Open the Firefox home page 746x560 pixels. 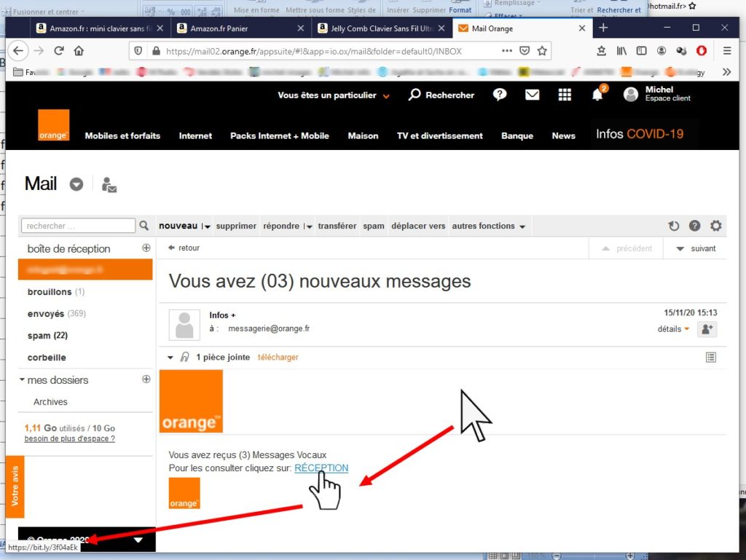pos(79,51)
